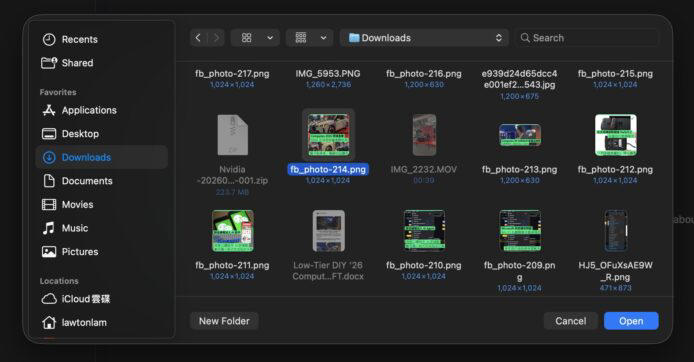This screenshot has height=362, width=694.
Task: Click the iCloud cloud icon
Action: pyautogui.click(x=49, y=299)
